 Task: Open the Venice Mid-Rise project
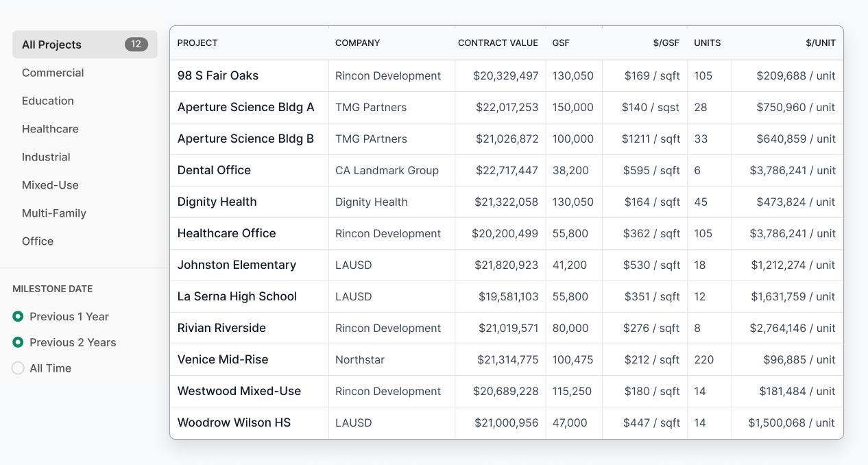pos(221,359)
